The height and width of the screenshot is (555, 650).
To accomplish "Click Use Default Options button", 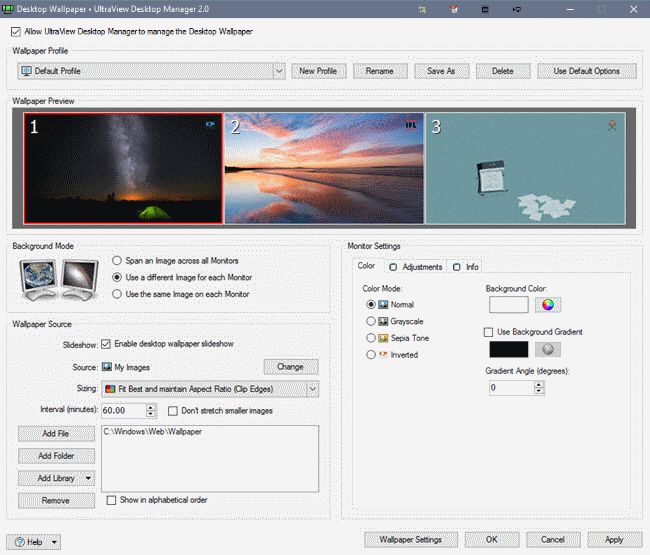I will [x=587, y=71].
